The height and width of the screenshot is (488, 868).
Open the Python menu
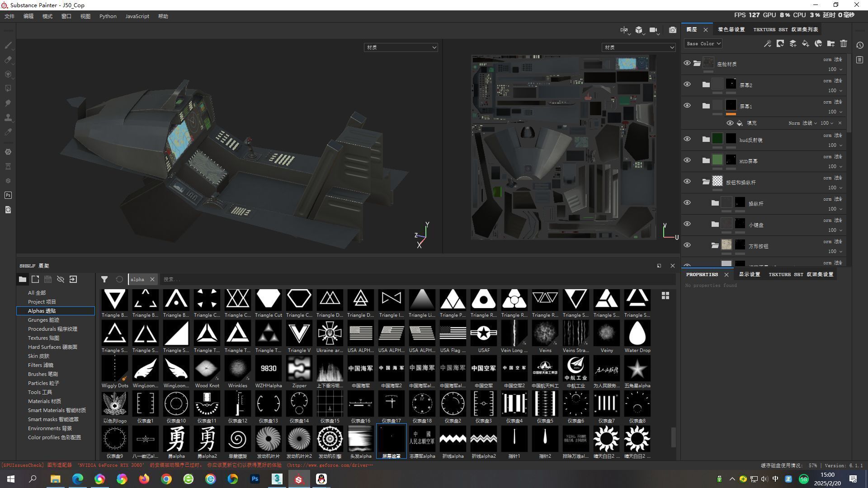click(108, 16)
